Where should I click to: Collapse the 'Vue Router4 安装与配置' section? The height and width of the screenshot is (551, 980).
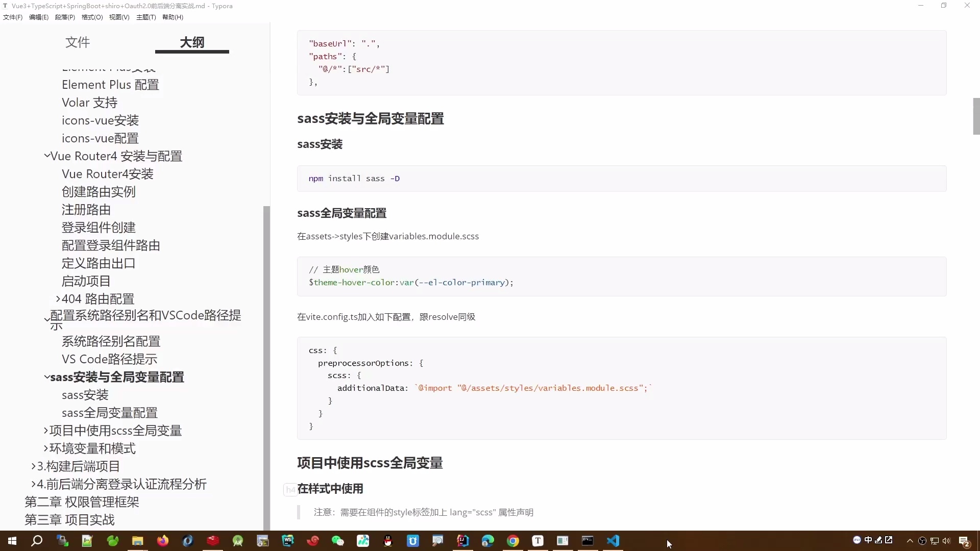pyautogui.click(x=46, y=156)
